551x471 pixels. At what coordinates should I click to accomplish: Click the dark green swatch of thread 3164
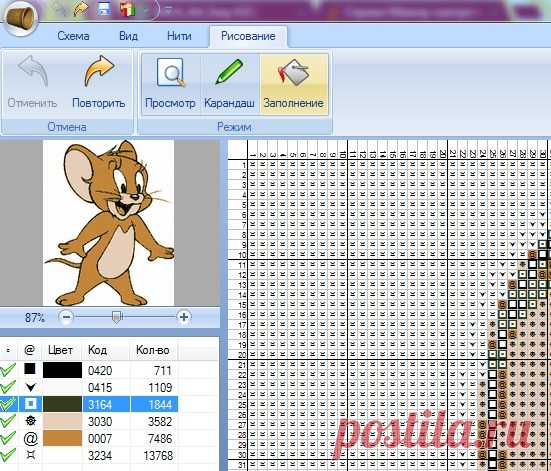(x=63, y=404)
